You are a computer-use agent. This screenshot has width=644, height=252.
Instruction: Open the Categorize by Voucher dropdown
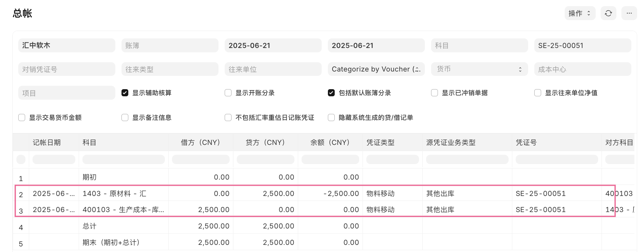pos(376,69)
